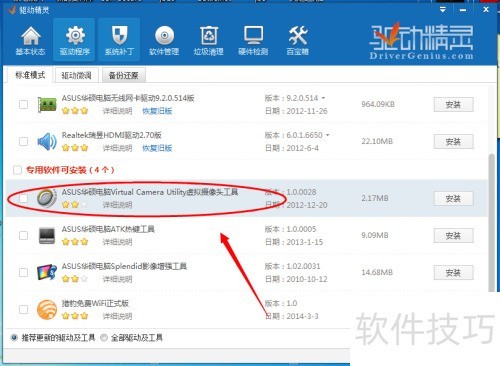Viewport: 500px width, 366px height.
Task: Check the ASUS ATK hotkey tool checkbox
Action: pos(23,235)
